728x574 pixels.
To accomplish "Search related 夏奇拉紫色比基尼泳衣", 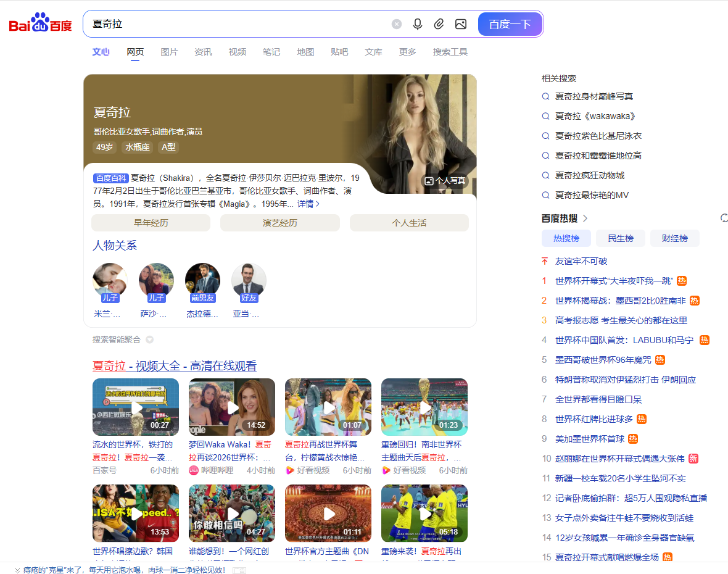I will [598, 136].
